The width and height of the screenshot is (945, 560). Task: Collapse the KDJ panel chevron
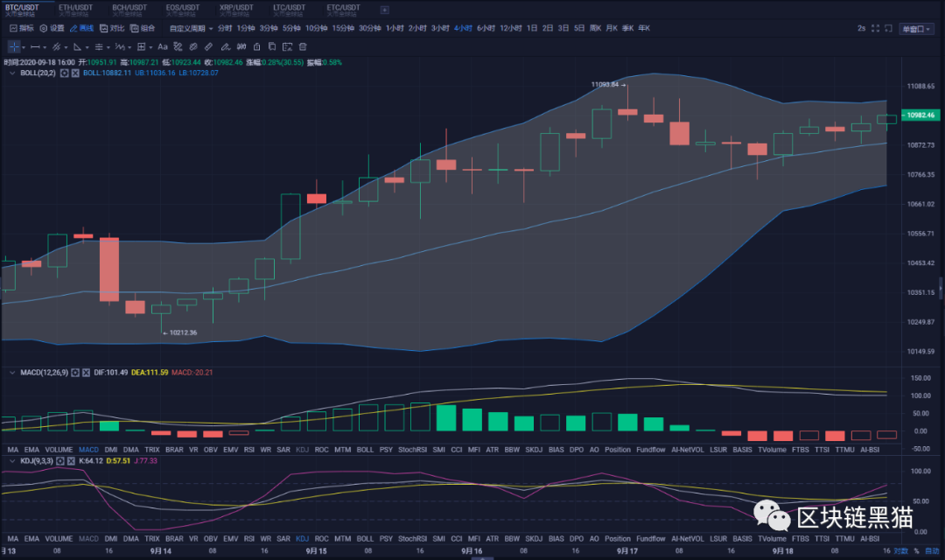(12, 461)
